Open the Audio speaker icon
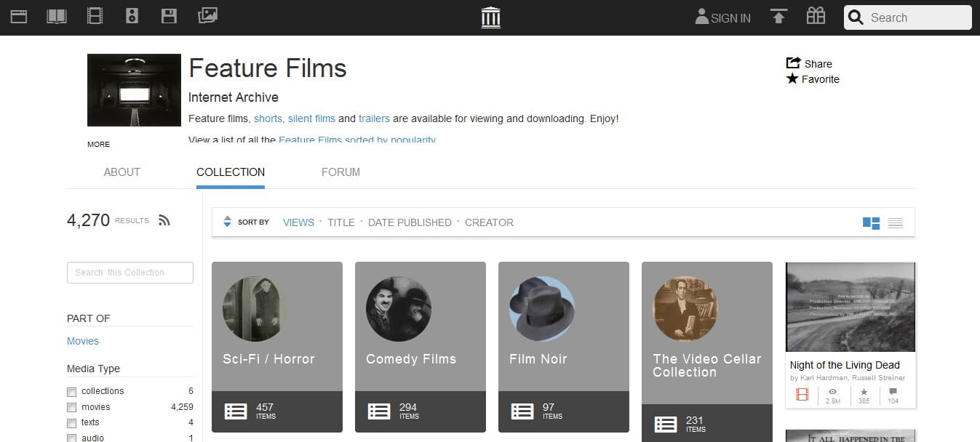The width and height of the screenshot is (980, 442). (x=132, y=16)
